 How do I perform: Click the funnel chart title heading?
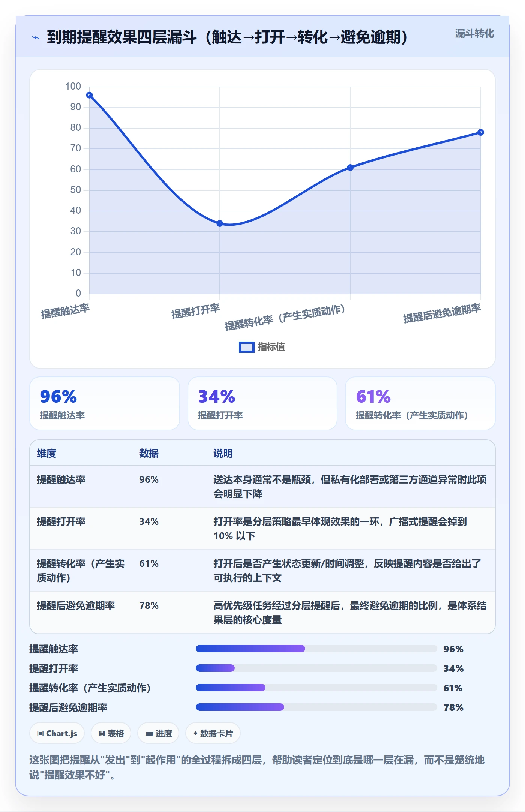coord(227,37)
